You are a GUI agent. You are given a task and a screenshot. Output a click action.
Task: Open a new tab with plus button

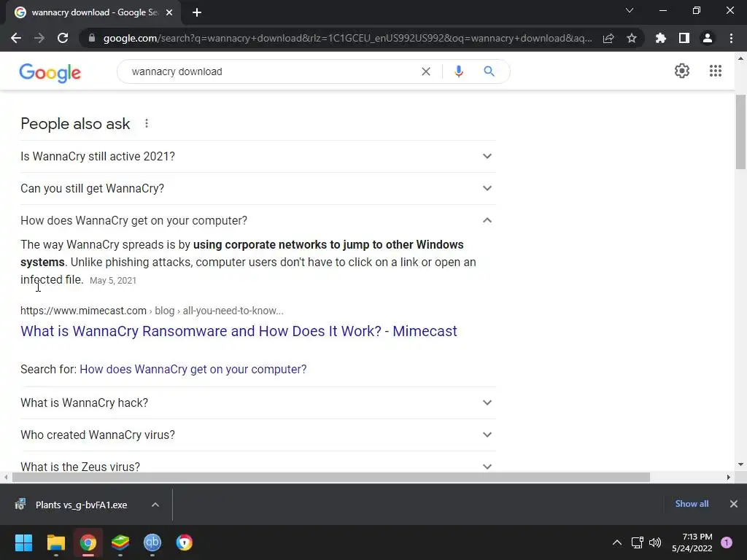click(x=197, y=13)
